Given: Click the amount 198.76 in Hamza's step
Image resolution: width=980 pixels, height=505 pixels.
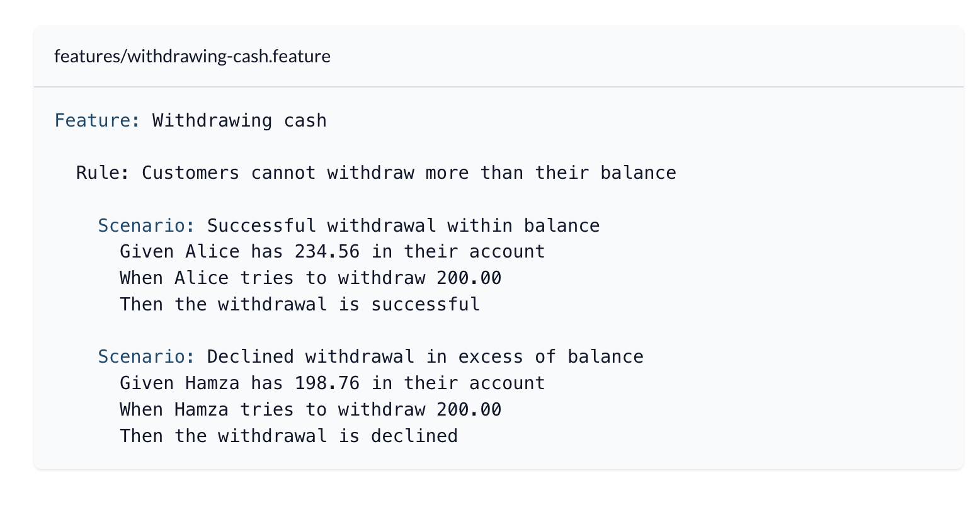Looking at the screenshot, I should (327, 383).
